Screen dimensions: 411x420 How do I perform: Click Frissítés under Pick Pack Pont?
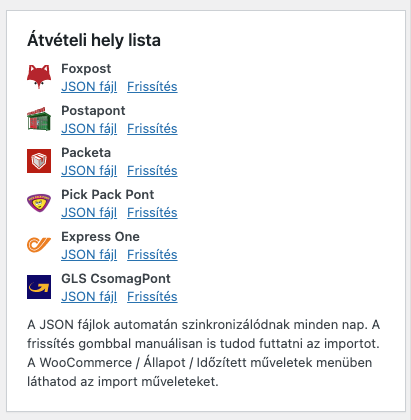152,213
